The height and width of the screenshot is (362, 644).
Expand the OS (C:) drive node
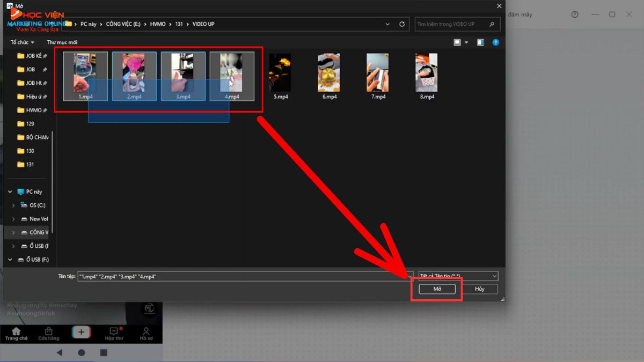pyautogui.click(x=13, y=205)
